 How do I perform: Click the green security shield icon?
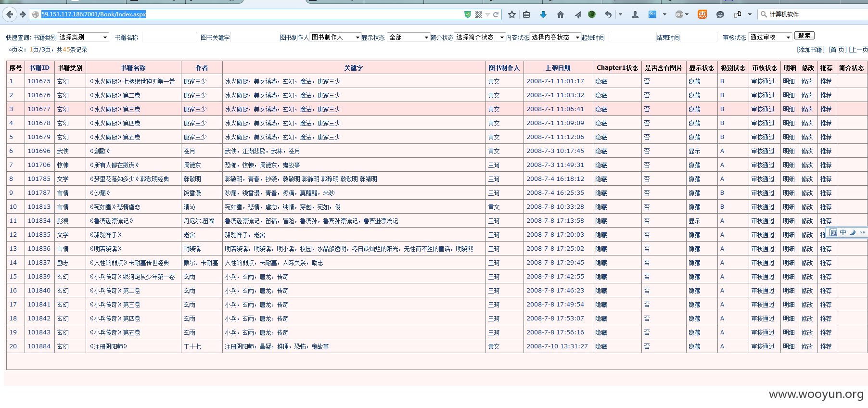(x=467, y=14)
